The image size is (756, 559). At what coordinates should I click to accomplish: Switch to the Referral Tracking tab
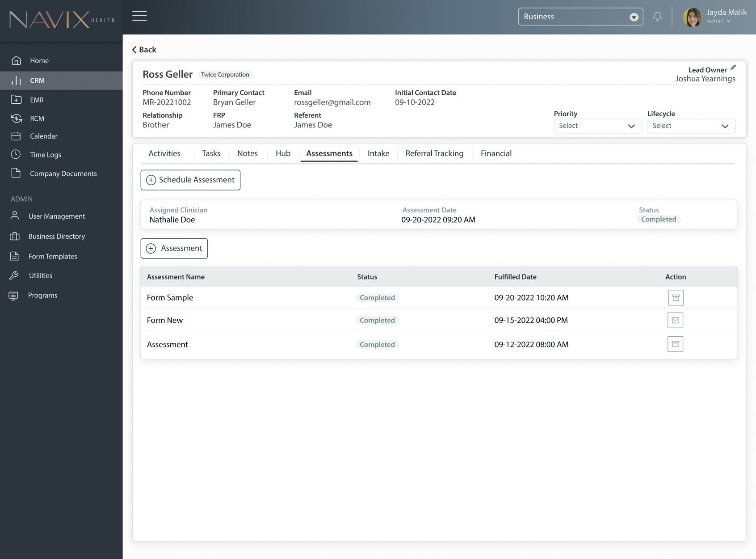434,153
